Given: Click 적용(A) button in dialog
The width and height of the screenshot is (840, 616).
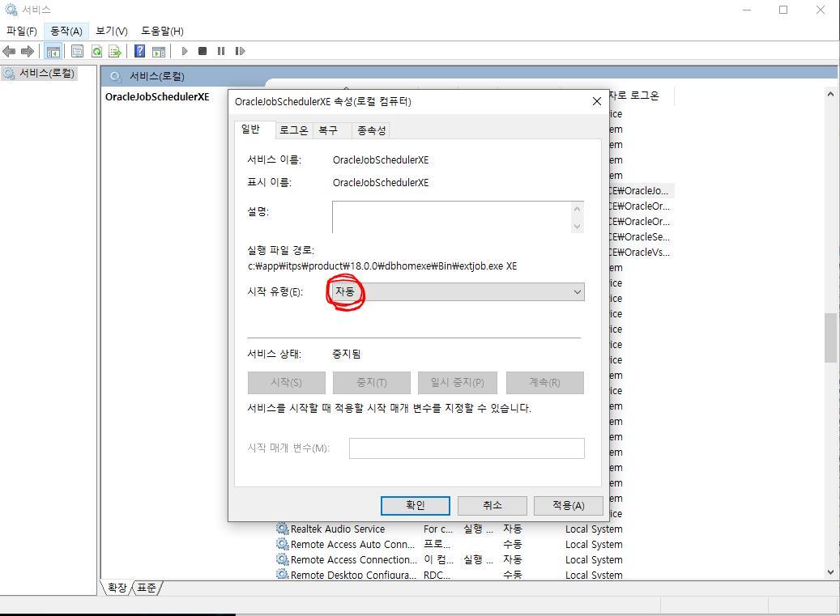Looking at the screenshot, I should click(569, 506).
